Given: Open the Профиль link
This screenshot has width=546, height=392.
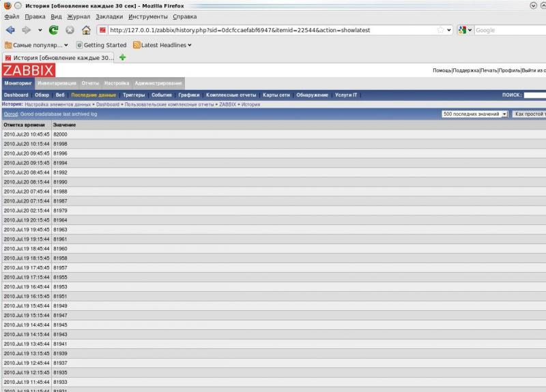Looking at the screenshot, I should 509,71.
